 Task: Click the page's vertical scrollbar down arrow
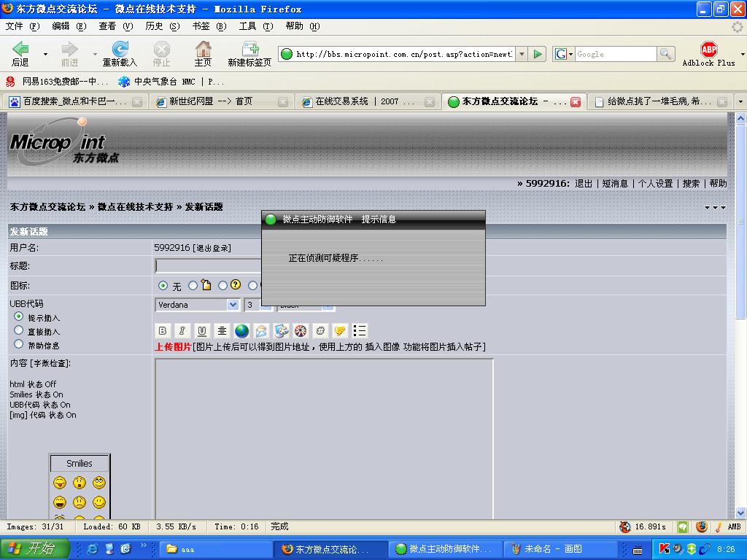(x=741, y=513)
